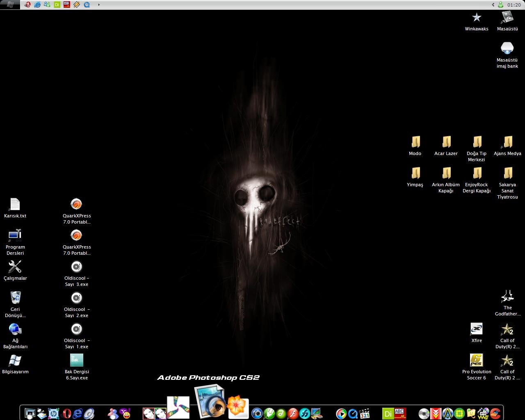Select the Masaüstü imaj bank drive icon
The width and height of the screenshot is (525, 420).
(x=507, y=55)
